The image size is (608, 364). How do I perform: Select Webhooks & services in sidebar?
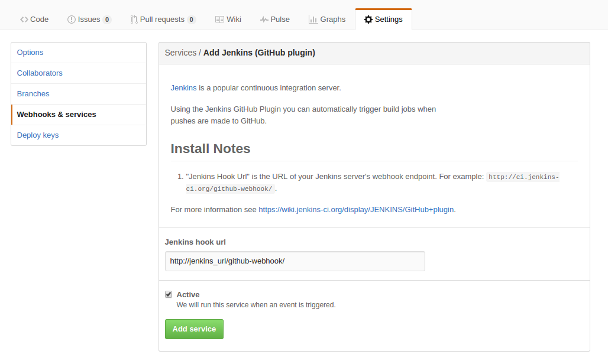click(79, 115)
